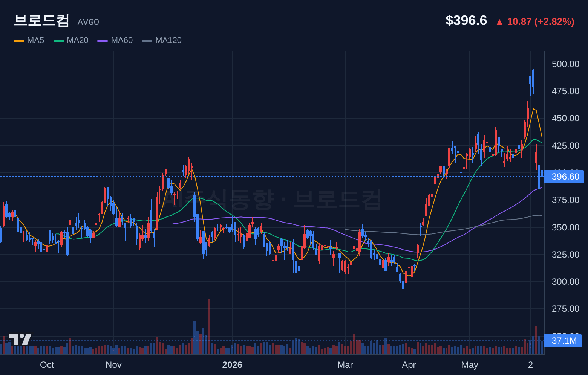Select the 375.00 price axis label
The width and height of the screenshot is (588, 375).
click(565, 200)
